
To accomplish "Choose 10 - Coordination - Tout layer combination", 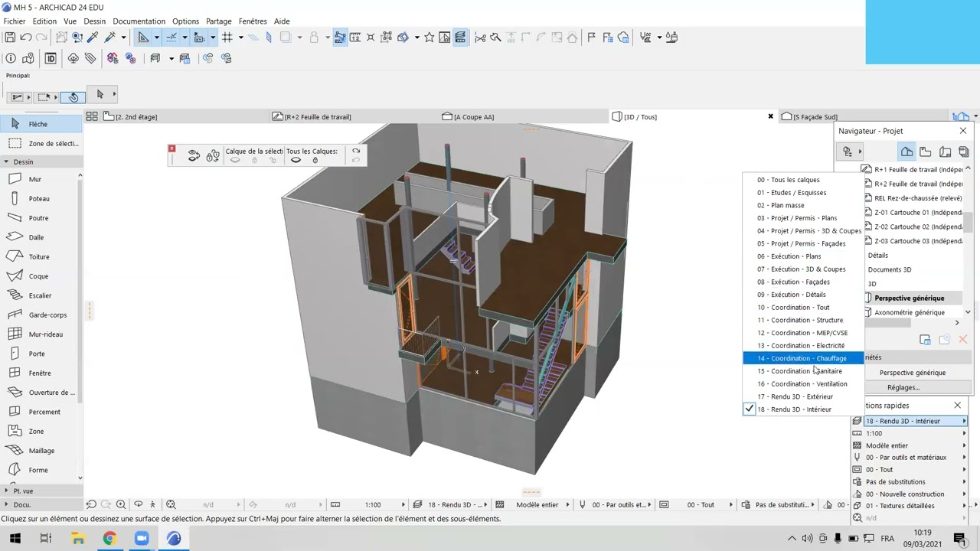I will (804, 308).
